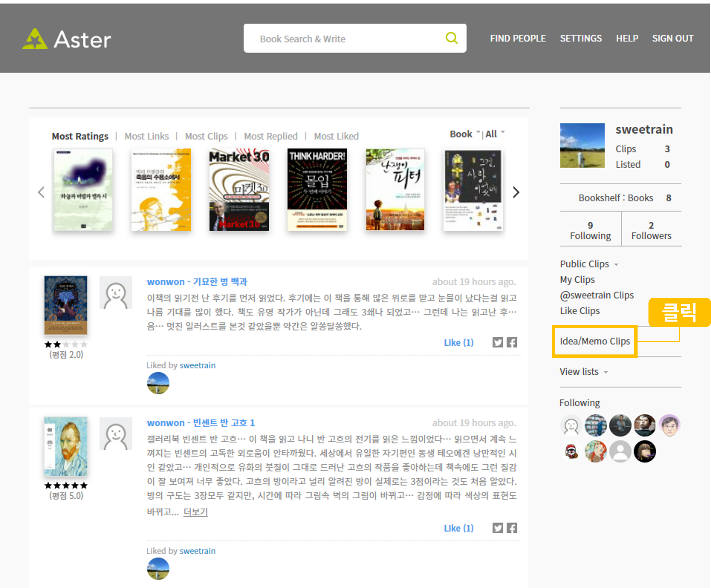Switch to the Most Links tab

pos(146,136)
